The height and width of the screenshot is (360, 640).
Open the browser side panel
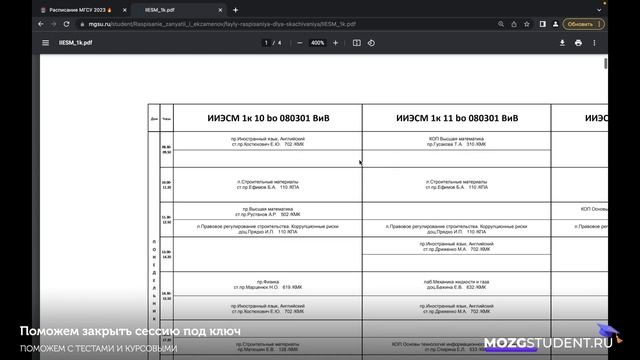tap(542, 24)
